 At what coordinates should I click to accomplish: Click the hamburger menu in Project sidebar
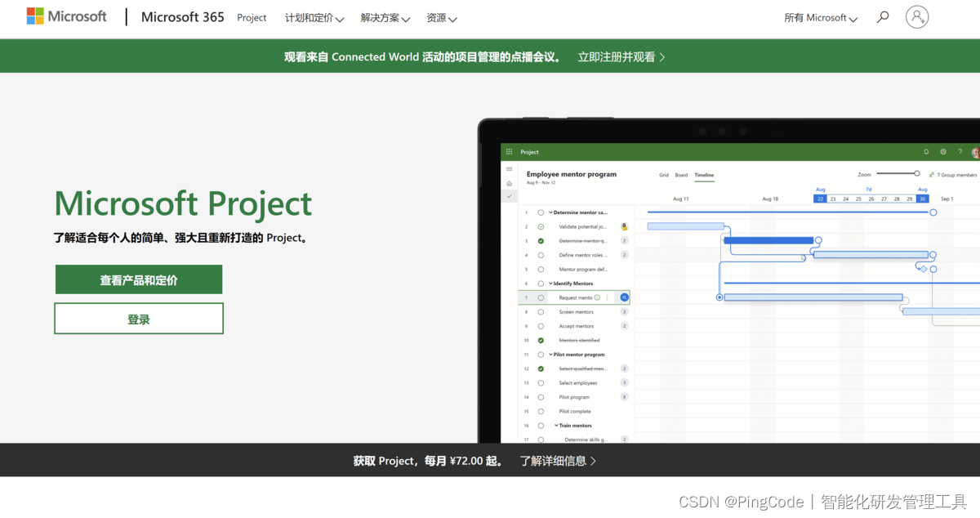pos(510,169)
